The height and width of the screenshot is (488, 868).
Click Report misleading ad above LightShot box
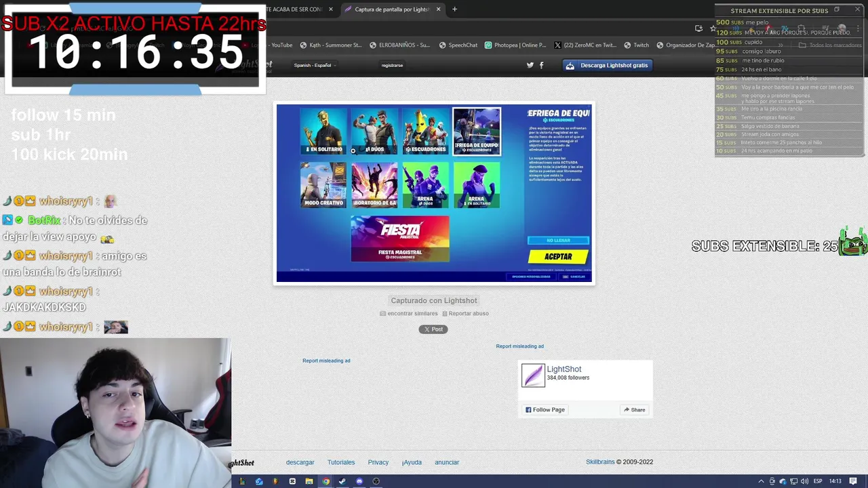tap(519, 346)
